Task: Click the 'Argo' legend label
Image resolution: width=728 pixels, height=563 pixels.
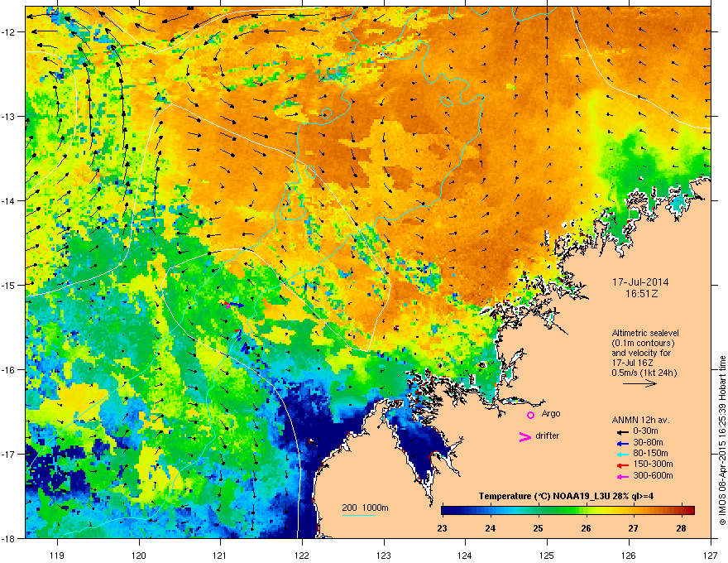Action: (551, 413)
